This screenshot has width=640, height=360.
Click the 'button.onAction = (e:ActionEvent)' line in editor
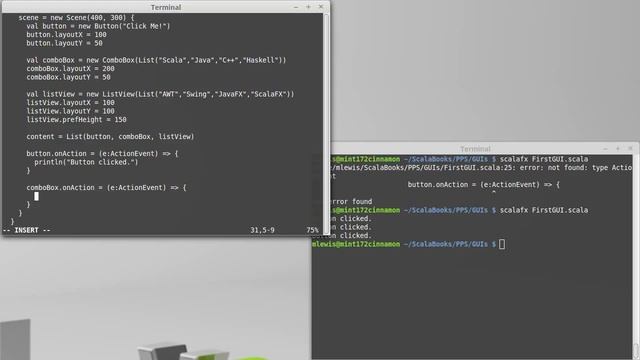tap(102, 154)
